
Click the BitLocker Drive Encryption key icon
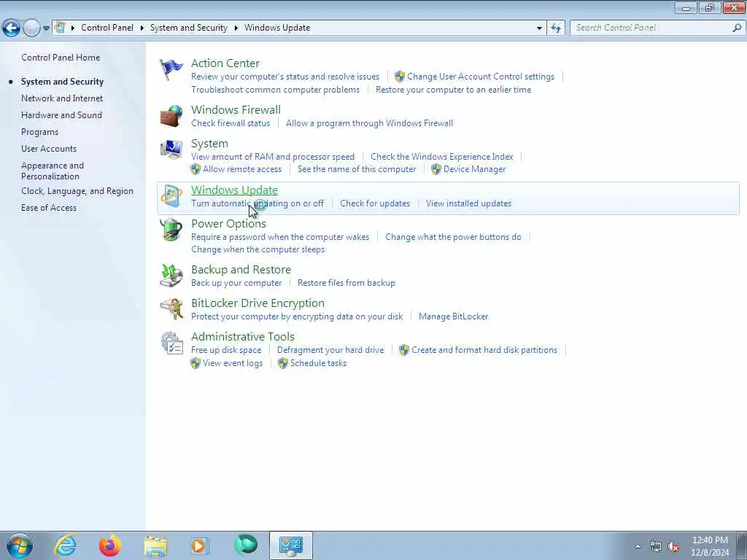click(171, 309)
